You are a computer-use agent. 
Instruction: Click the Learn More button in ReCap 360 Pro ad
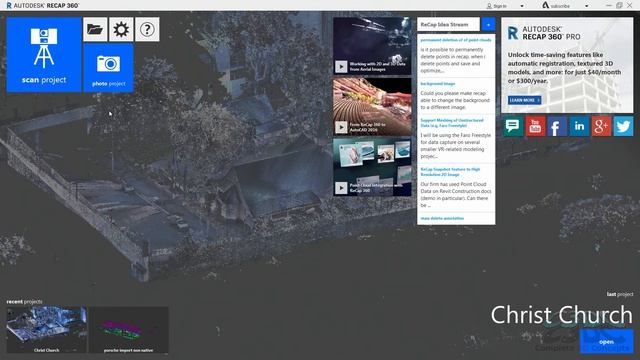click(524, 100)
